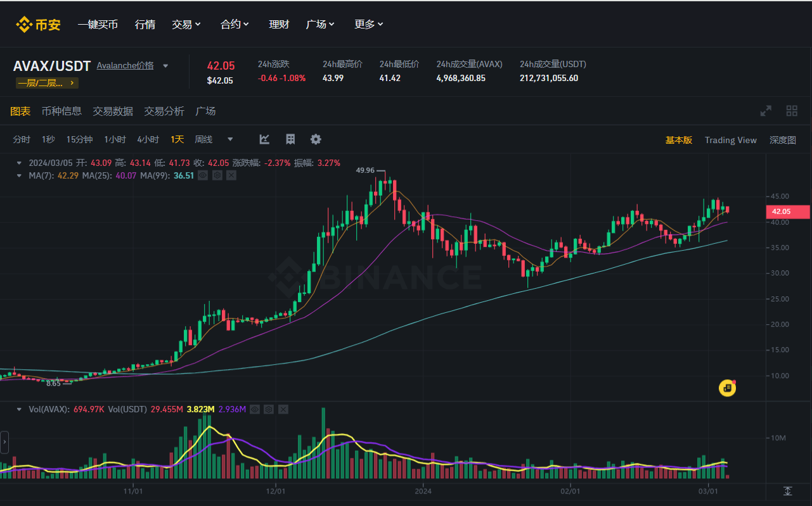Collapse the Vol indicator legend row

(x=19, y=409)
